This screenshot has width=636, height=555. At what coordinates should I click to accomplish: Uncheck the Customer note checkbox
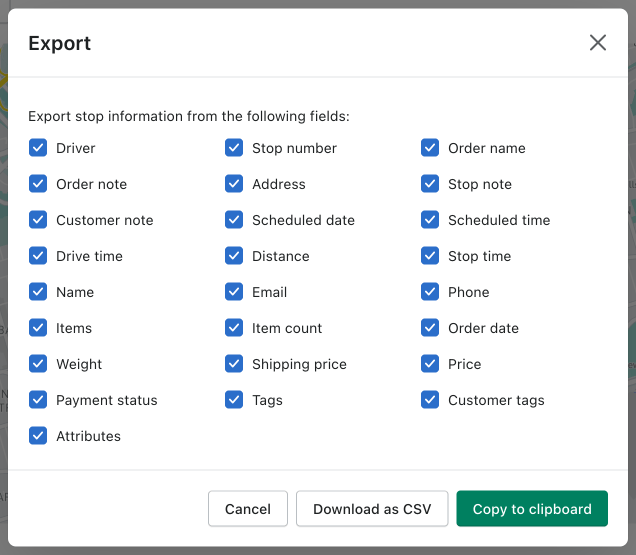coord(38,220)
